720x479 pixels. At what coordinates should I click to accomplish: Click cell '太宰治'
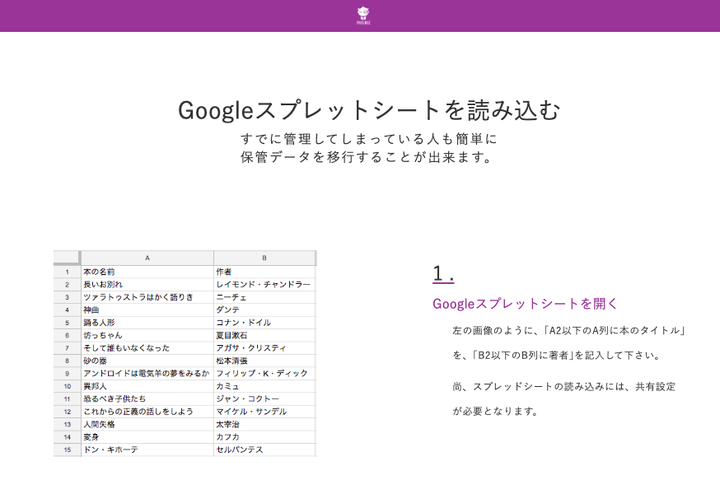point(264,424)
